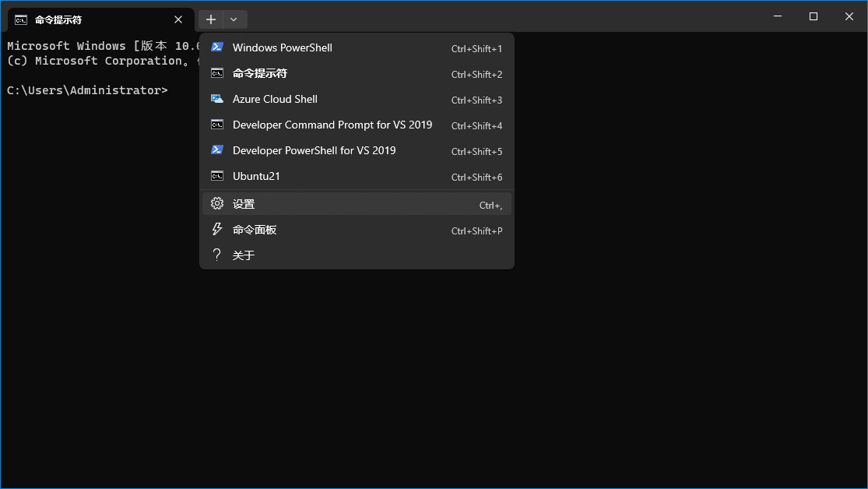
Task: Click the Azure Cloud Shell icon
Action: pyautogui.click(x=217, y=99)
